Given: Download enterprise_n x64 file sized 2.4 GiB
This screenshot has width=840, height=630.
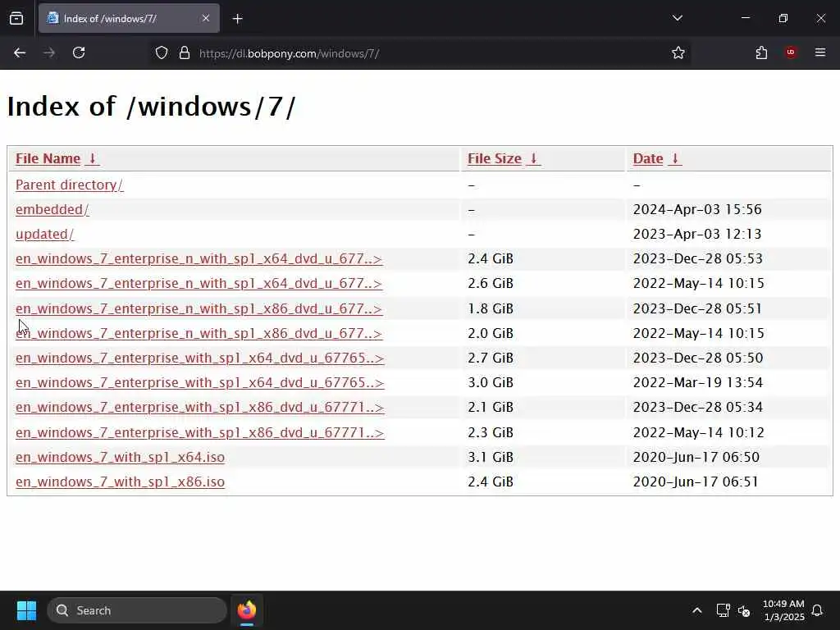Looking at the screenshot, I should 199,258.
